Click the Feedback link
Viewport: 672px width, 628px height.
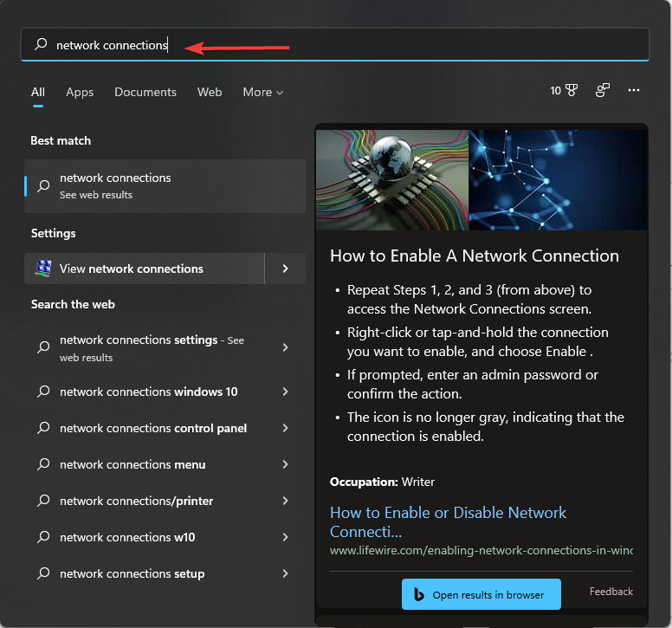(611, 592)
